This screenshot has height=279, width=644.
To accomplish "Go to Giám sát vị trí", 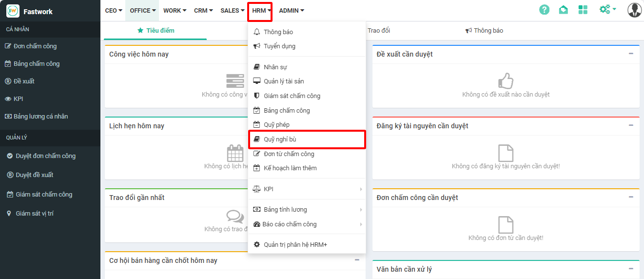I will (x=34, y=214).
